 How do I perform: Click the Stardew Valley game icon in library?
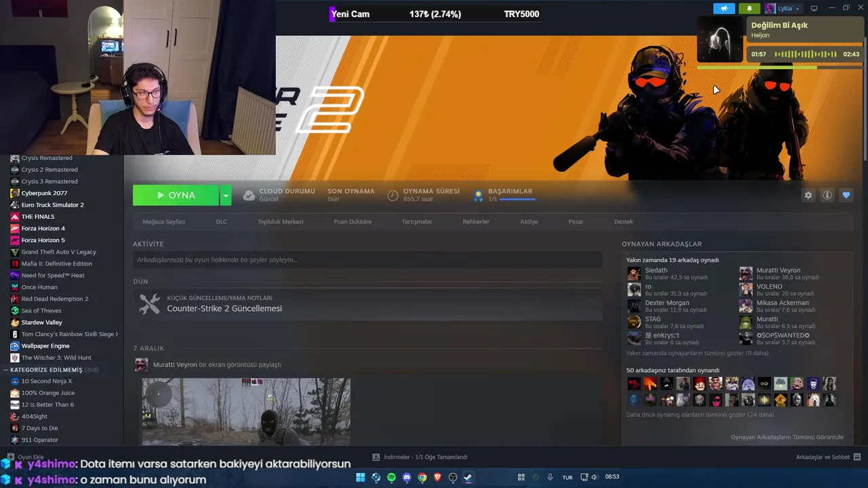coord(15,323)
